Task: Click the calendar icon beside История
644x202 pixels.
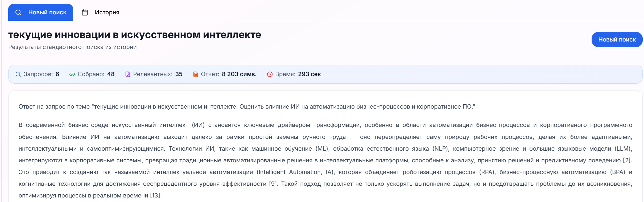Action: [85, 13]
